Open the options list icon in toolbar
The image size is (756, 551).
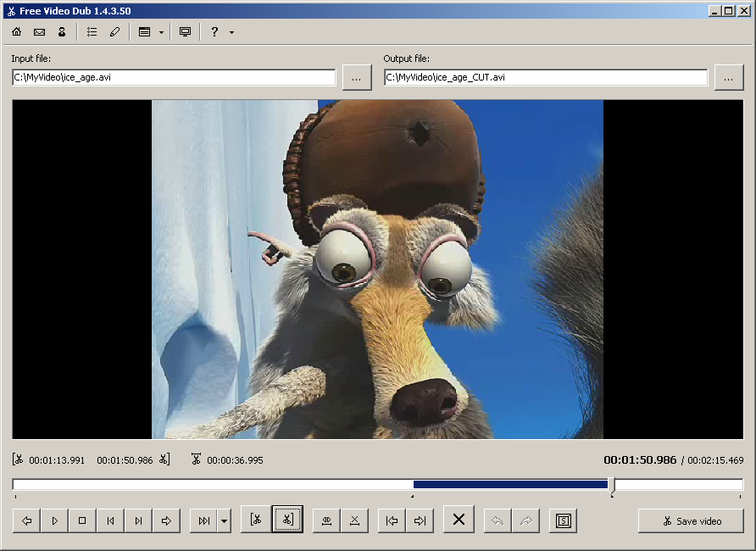point(92,32)
